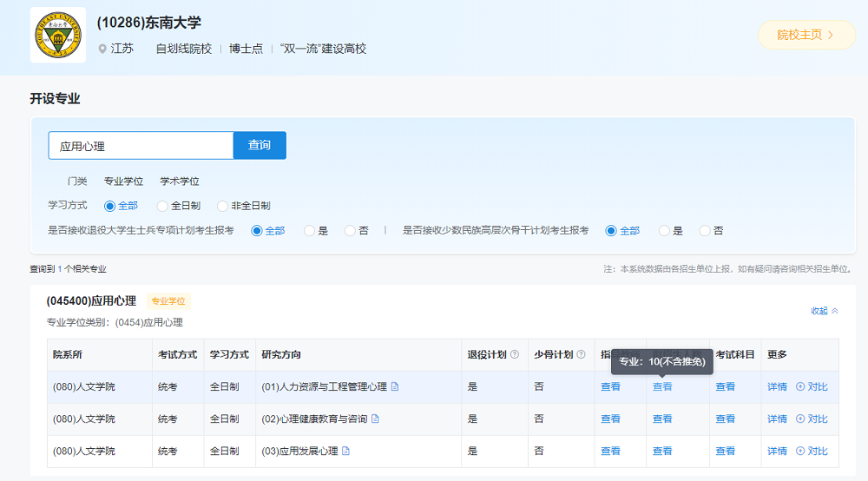View 考试科目 for 心理健康教育与咨询 row
868x481 pixels.
[725, 418]
